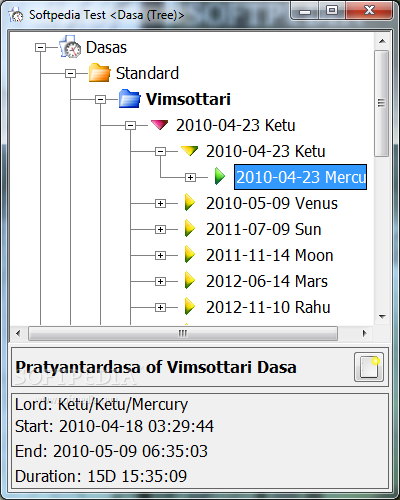Expand the 2012-06-14 Mars node

click(x=160, y=281)
